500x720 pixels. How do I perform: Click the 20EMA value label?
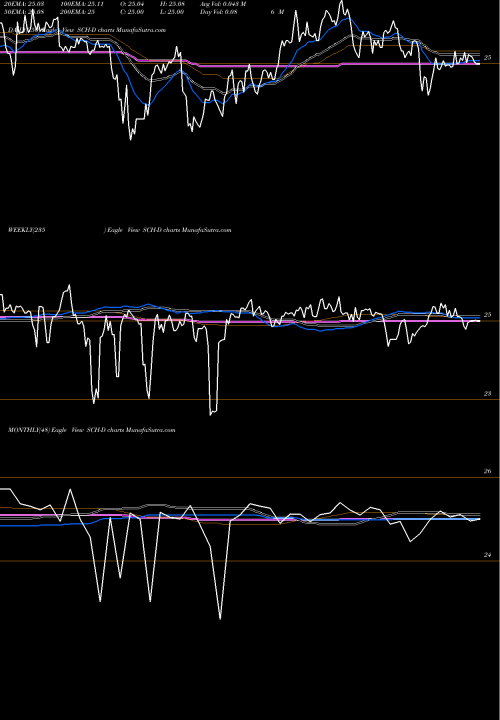pyautogui.click(x=23, y=4)
